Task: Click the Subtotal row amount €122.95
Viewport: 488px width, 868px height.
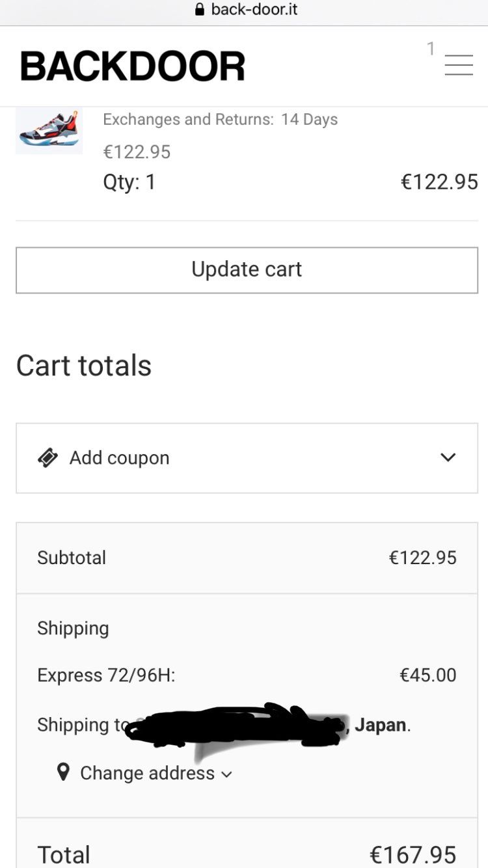Action: pyautogui.click(x=422, y=558)
